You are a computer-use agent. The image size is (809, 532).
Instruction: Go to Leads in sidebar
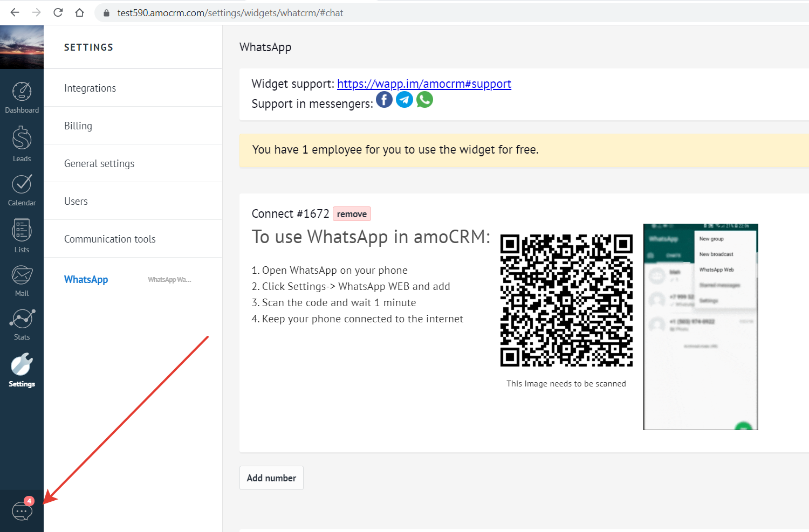(x=22, y=144)
